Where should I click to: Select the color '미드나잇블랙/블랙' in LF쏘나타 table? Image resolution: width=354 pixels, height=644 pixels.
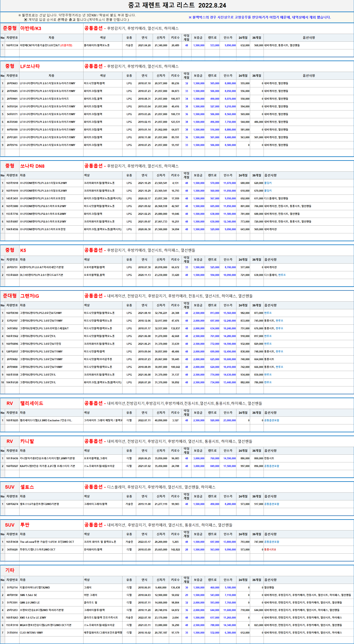(x=94, y=83)
